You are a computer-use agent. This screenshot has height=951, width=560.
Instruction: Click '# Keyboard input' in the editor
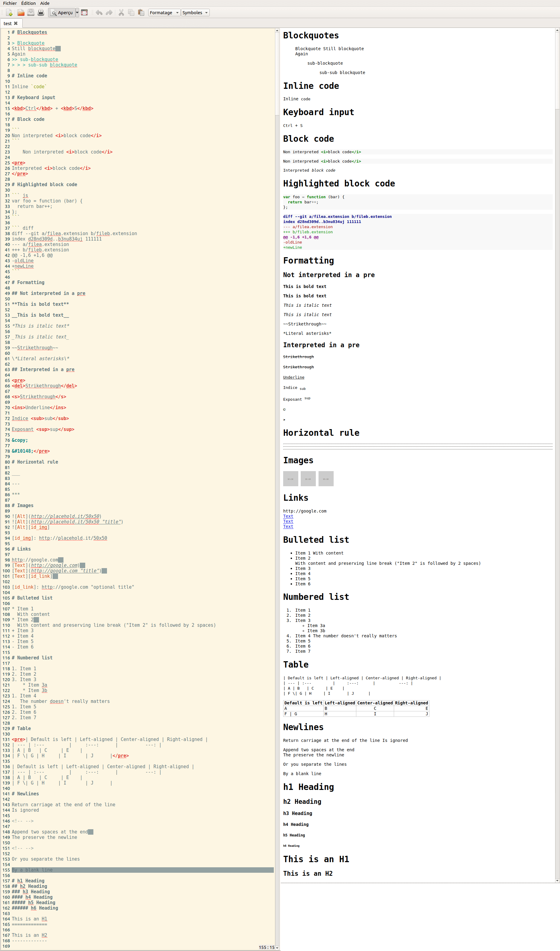(x=33, y=97)
